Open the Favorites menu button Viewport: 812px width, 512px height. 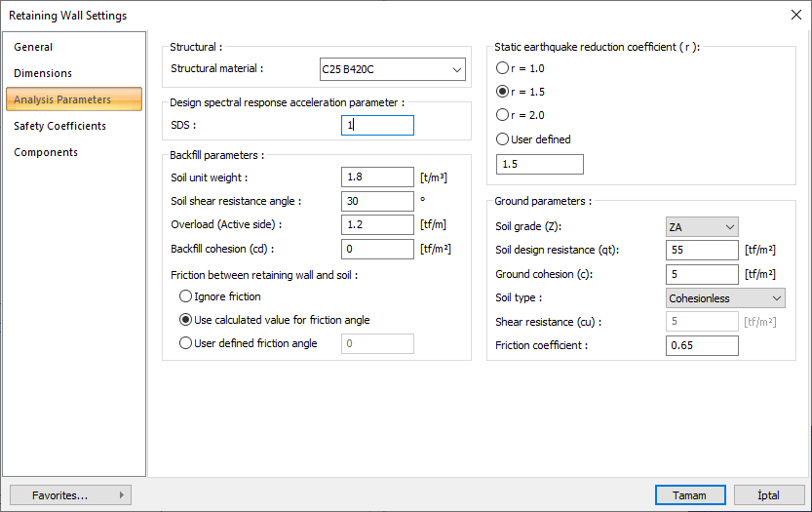coord(70,495)
